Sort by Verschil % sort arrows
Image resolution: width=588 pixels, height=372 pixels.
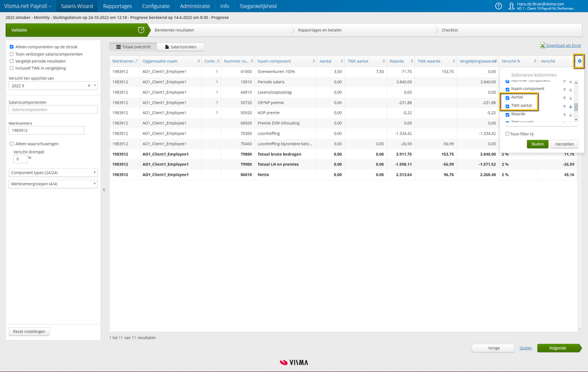[x=535, y=61]
